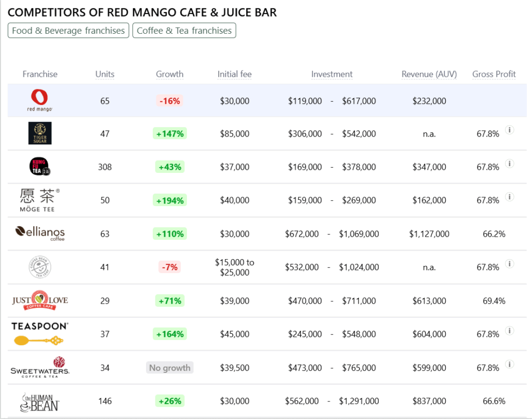Show gross profit info for Coffee Bean row
The height and width of the screenshot is (419, 532).
pyautogui.click(x=509, y=263)
